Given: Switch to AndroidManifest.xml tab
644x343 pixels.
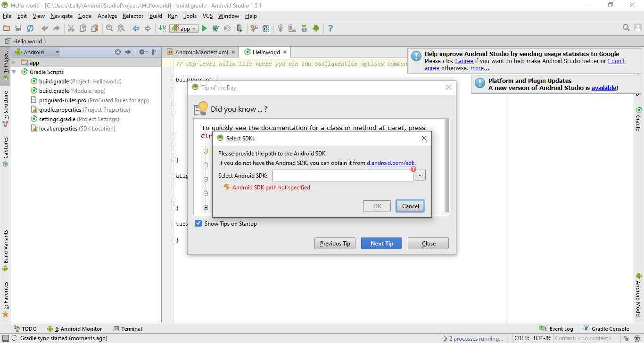Looking at the screenshot, I should [200, 52].
